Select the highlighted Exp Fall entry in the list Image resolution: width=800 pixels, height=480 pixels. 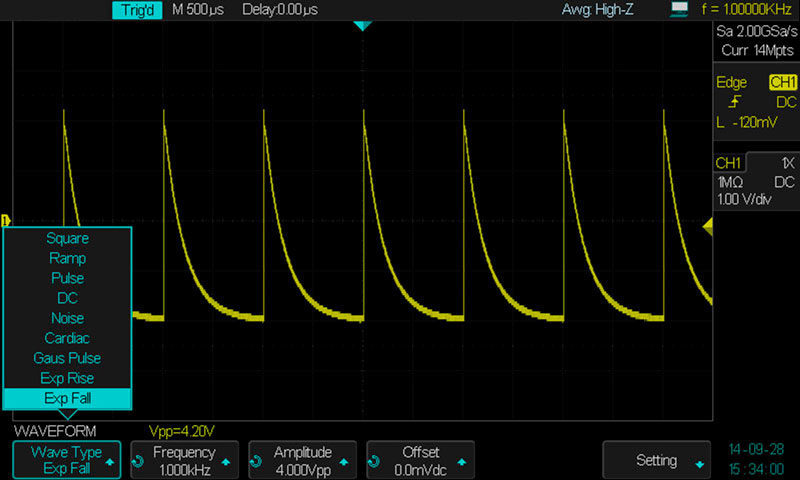tap(67, 398)
